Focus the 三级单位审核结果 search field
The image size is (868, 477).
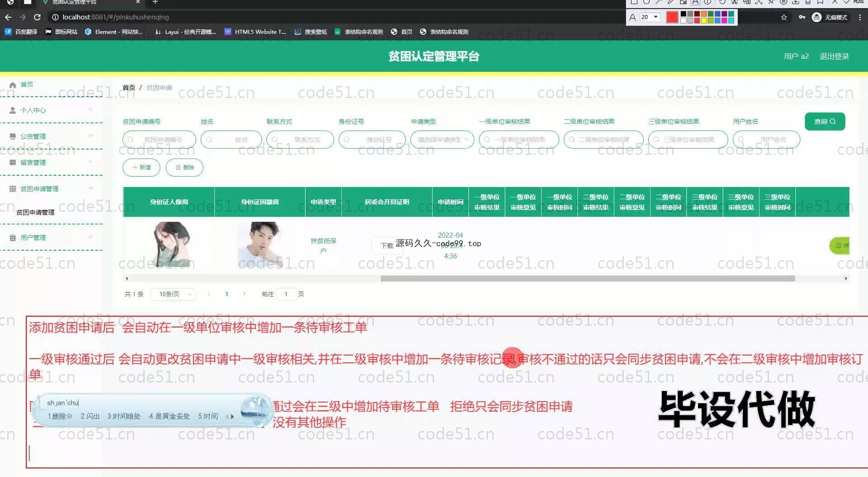[688, 140]
